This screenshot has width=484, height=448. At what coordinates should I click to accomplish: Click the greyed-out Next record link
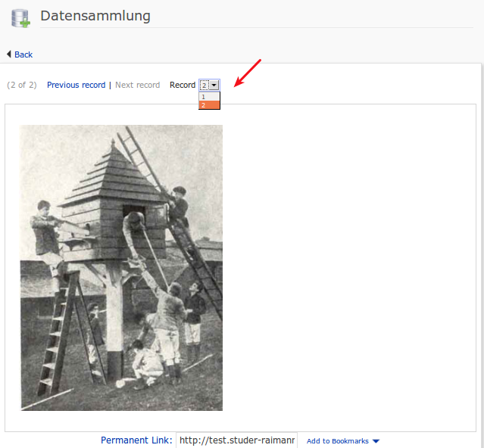(137, 85)
